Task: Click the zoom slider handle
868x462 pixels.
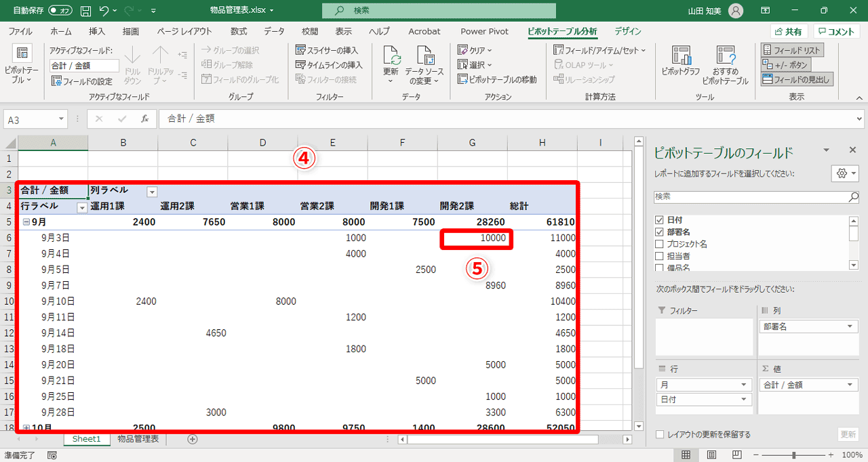Action: [794, 455]
